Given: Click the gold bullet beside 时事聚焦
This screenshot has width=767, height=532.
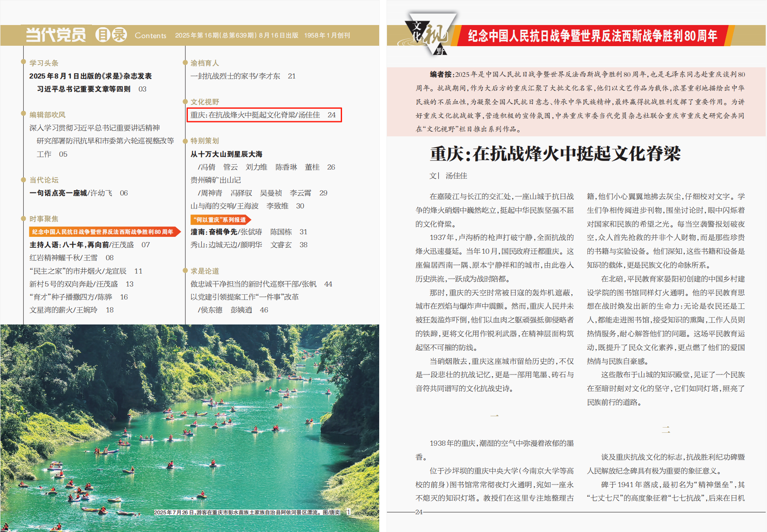Looking at the screenshot, I should pos(24,218).
